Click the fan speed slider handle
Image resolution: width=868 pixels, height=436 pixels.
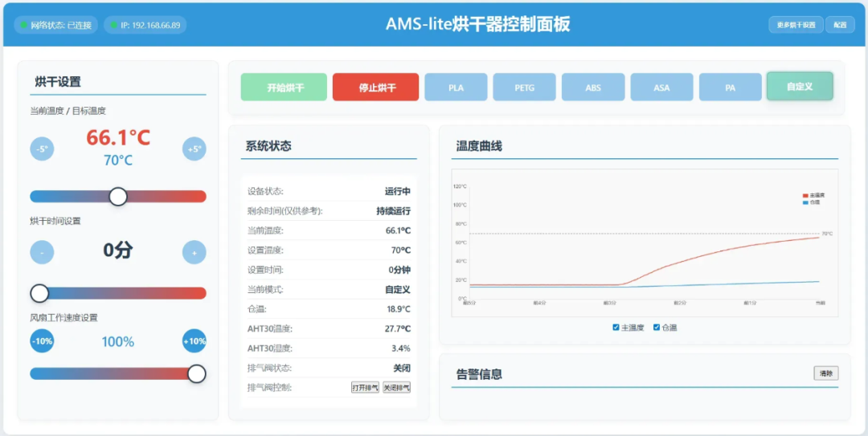(x=197, y=374)
